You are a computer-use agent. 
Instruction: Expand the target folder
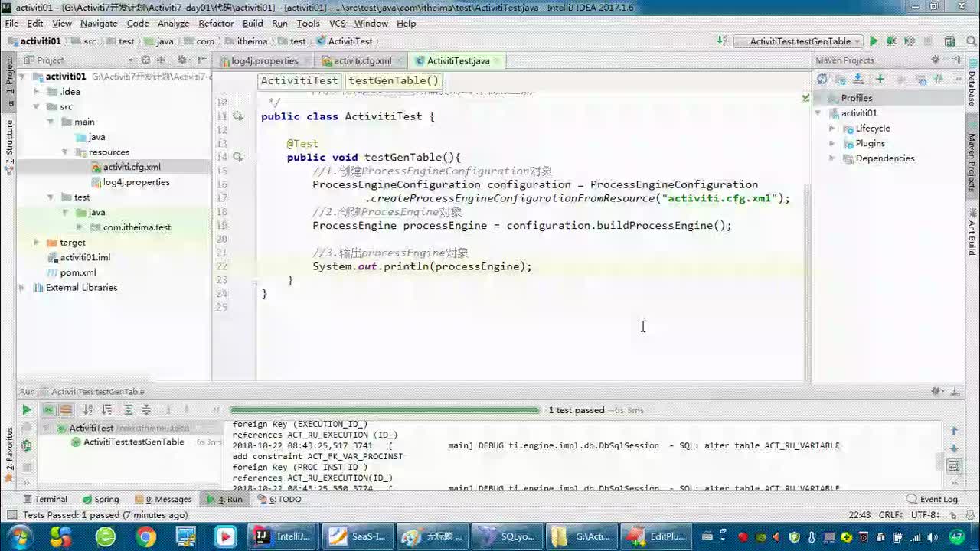tap(36, 243)
